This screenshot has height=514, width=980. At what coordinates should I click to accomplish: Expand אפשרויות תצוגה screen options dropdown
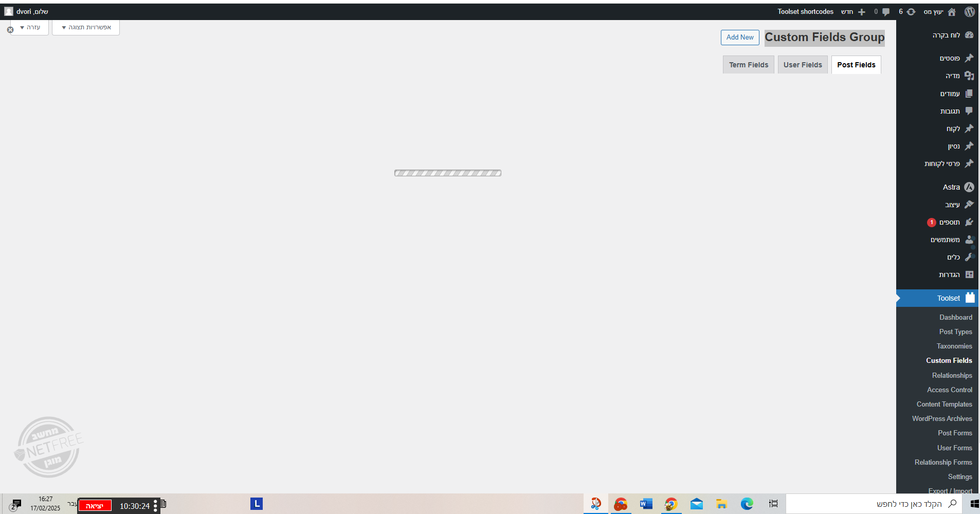coord(86,27)
